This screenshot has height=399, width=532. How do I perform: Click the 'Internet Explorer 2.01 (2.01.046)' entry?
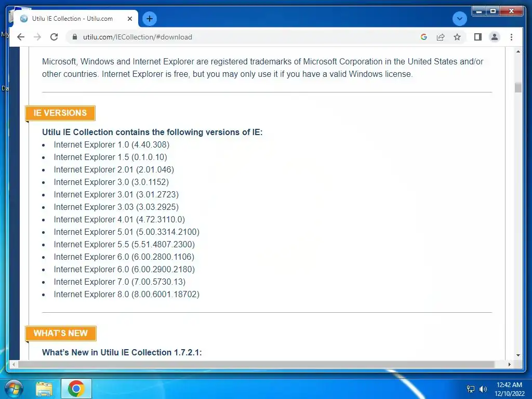(114, 170)
